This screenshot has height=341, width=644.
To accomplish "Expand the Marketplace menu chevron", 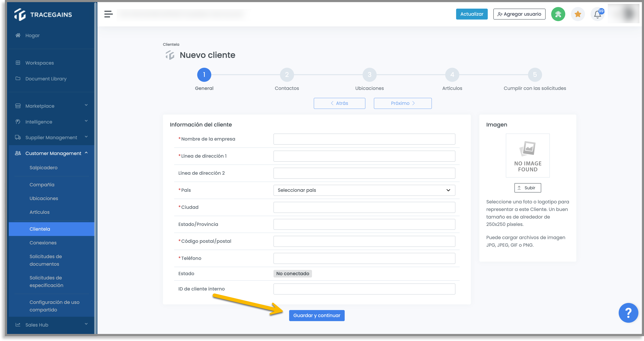I will (x=86, y=105).
